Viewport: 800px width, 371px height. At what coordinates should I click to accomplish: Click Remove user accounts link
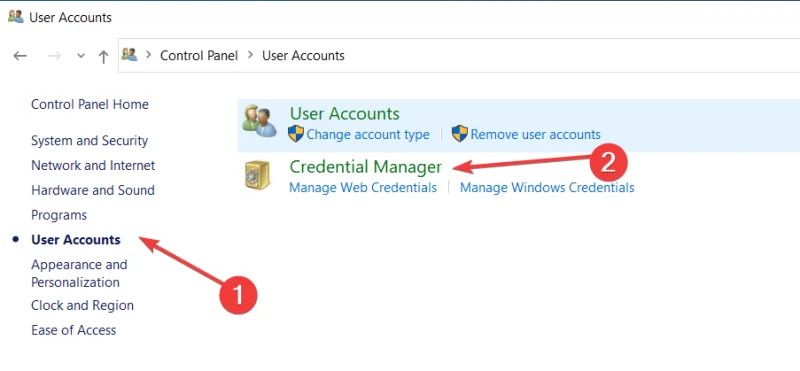click(535, 135)
